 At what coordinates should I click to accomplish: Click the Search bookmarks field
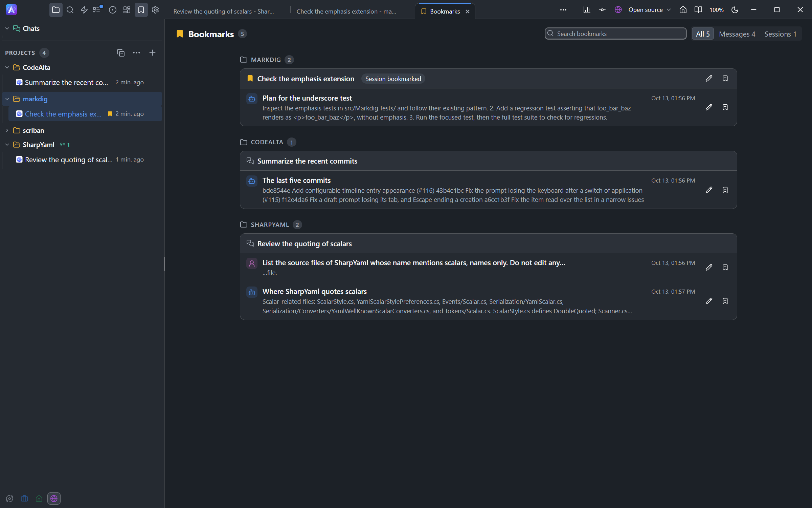615,34
